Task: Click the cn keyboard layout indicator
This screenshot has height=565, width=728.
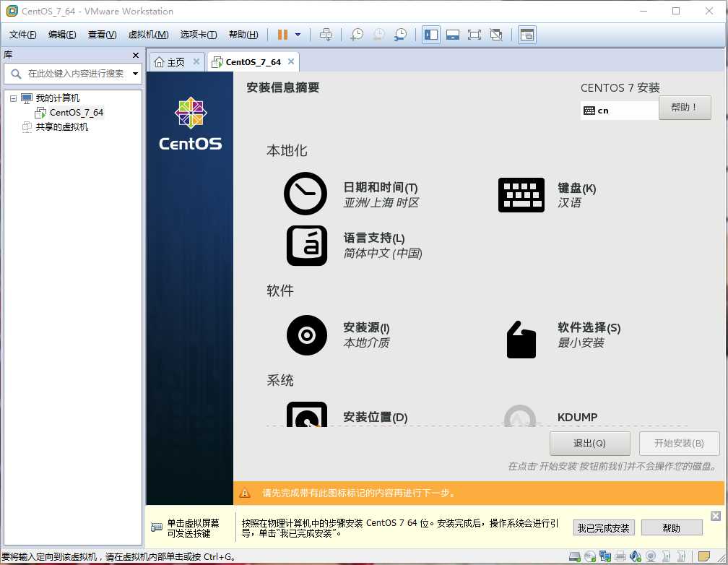Action: click(x=620, y=111)
